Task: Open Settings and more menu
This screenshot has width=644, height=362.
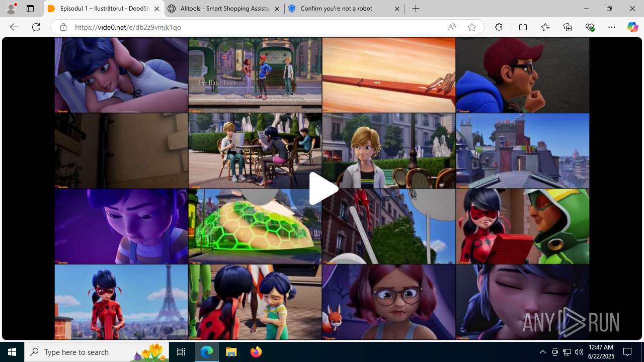Action: [612, 27]
